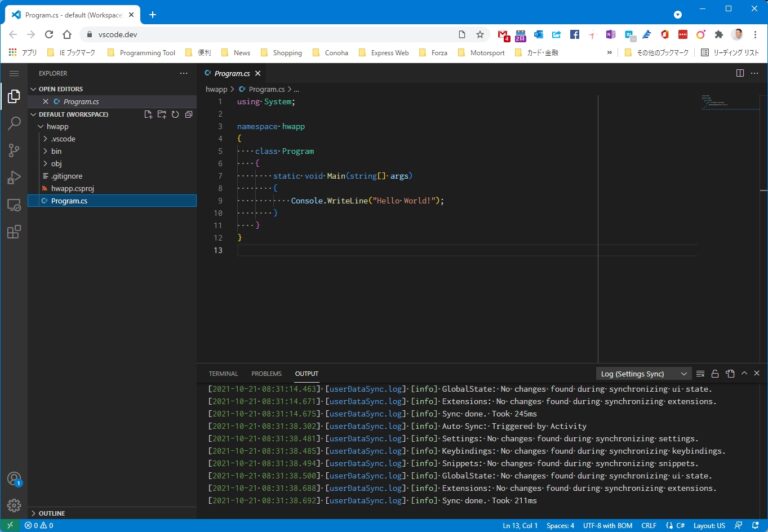This screenshot has width=768, height=532.
Task: Click the New File icon in workspace header
Action: [x=148, y=114]
